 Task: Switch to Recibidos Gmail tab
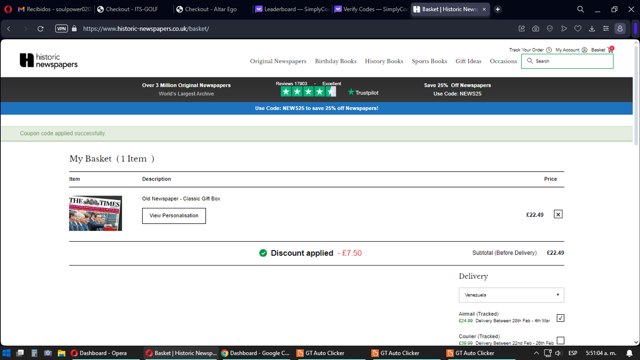click(54, 9)
